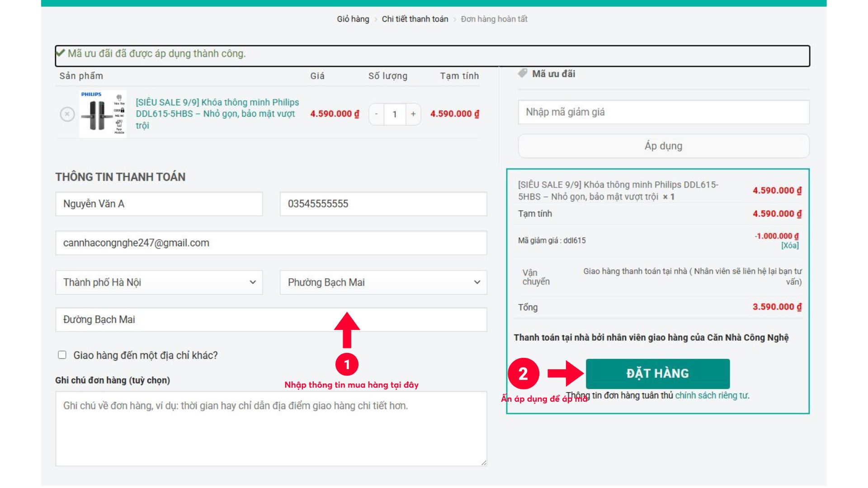The width and height of the screenshot is (868, 488).
Task: Click the Giao hàng thanh toán tại nhà shipping text
Action: coord(693,277)
